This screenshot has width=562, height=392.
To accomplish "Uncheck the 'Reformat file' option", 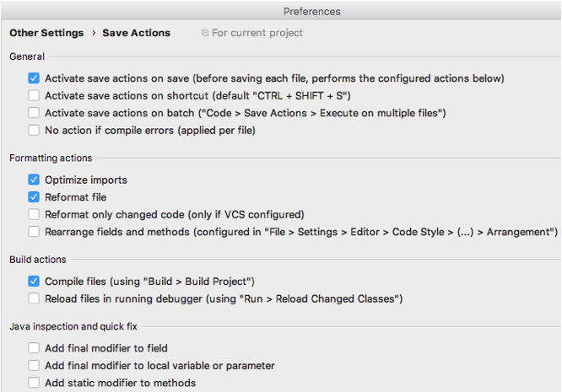I will pos(34,197).
